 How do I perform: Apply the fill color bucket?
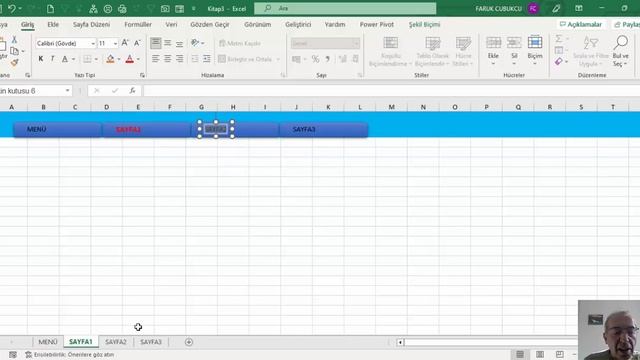[x=110, y=59]
